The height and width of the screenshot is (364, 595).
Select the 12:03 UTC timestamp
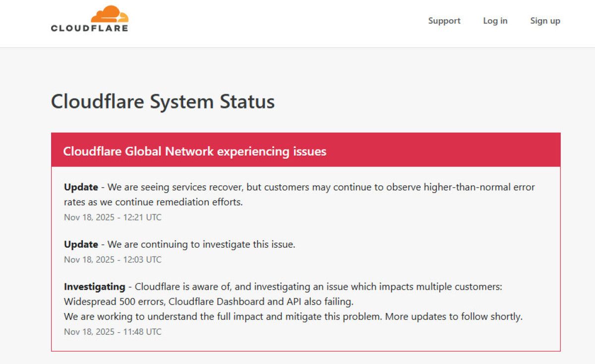click(113, 260)
